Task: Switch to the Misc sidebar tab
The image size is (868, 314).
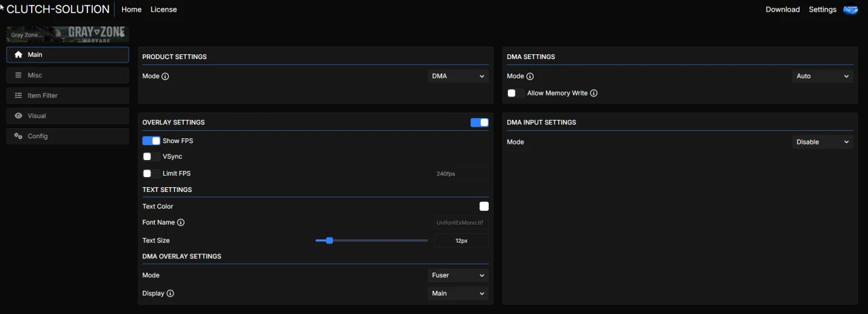Action: [x=68, y=75]
